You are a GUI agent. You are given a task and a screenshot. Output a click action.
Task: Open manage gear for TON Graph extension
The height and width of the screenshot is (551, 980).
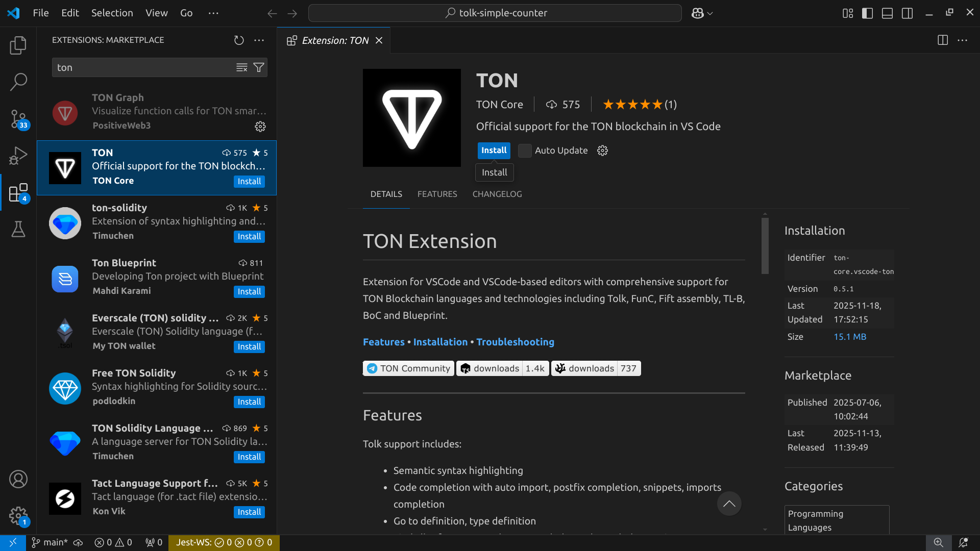coord(260,127)
